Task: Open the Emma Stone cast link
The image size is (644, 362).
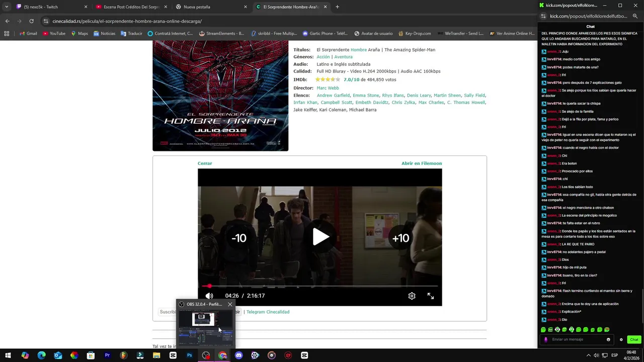Action: point(366,95)
